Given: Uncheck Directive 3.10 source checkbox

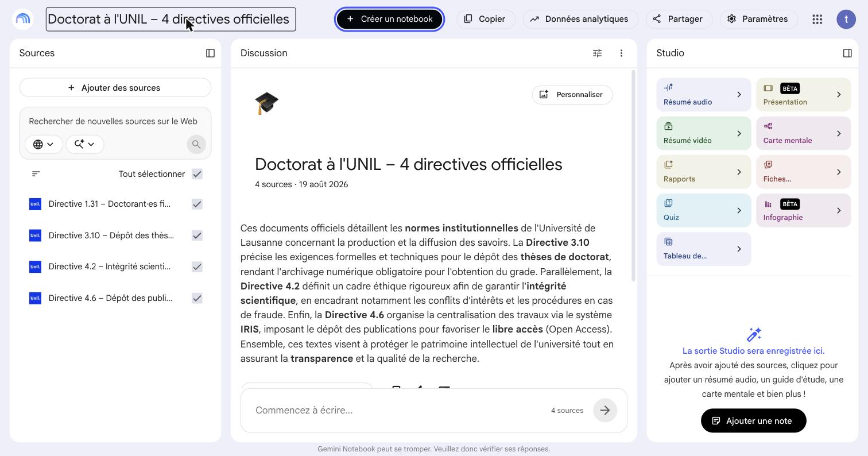Looking at the screenshot, I should (197, 235).
